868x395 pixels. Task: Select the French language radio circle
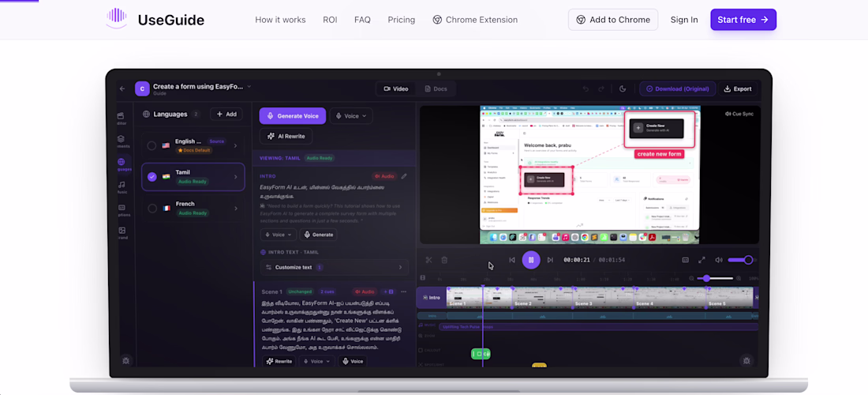pos(152,209)
